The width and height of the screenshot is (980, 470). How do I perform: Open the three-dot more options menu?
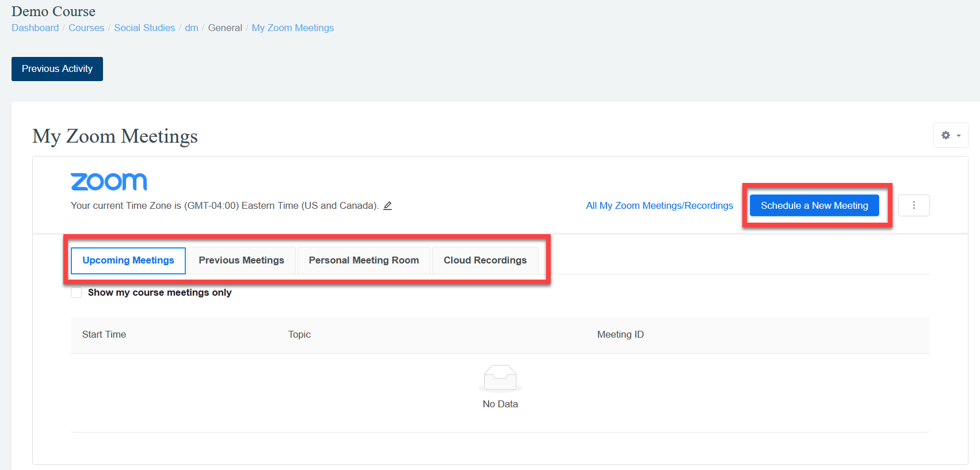[913, 205]
